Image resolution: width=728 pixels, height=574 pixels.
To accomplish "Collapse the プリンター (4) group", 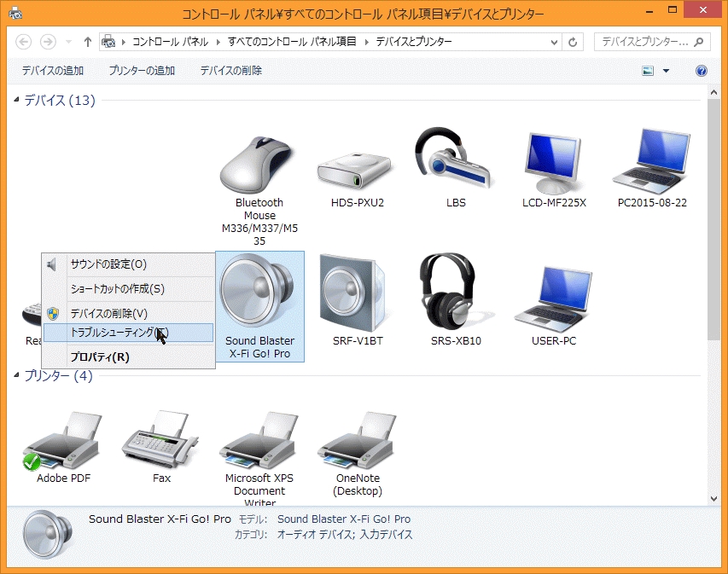I will 16,375.
